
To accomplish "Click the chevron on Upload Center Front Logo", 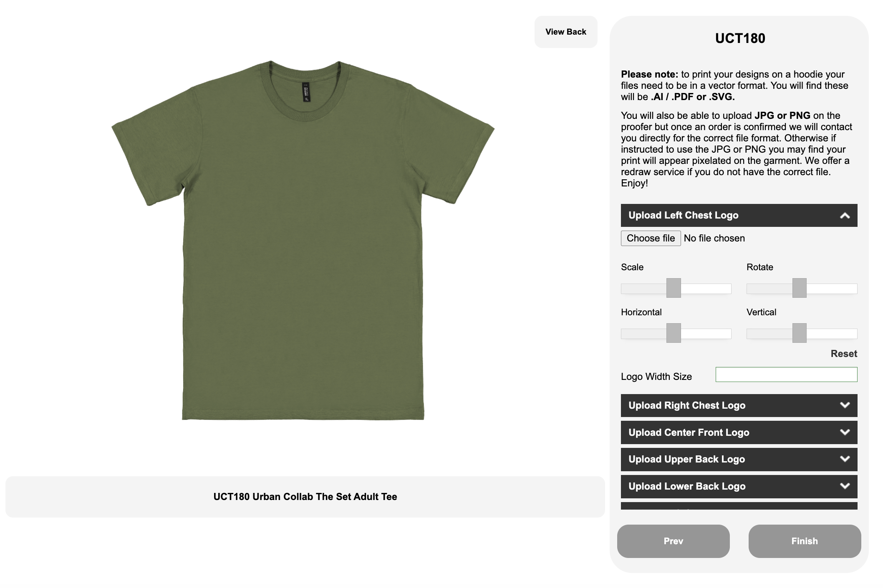I will (845, 432).
